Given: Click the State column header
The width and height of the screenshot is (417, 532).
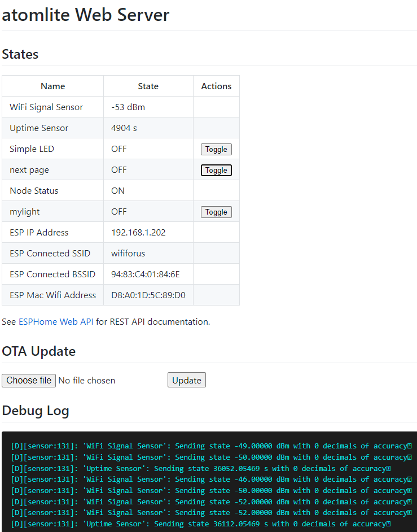Looking at the screenshot, I should click(148, 86).
